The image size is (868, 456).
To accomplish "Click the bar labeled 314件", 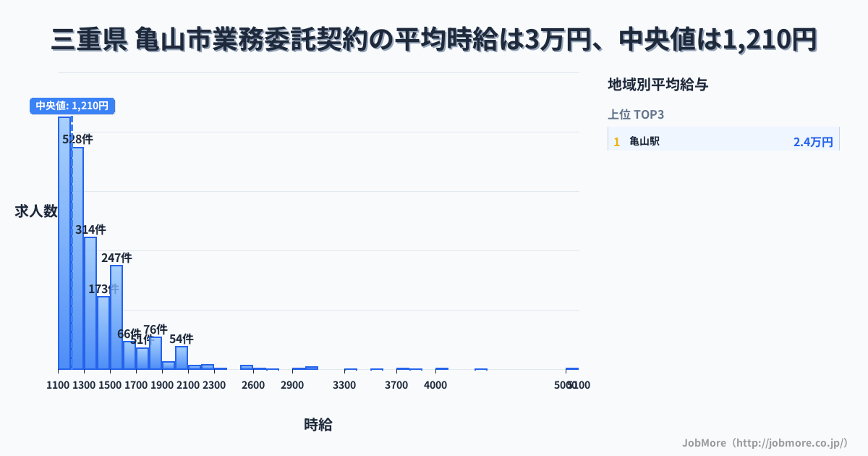I will coord(90,304).
